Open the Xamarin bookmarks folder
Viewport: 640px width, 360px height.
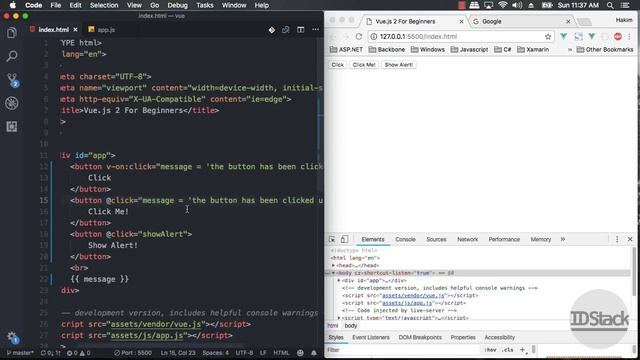(x=533, y=49)
